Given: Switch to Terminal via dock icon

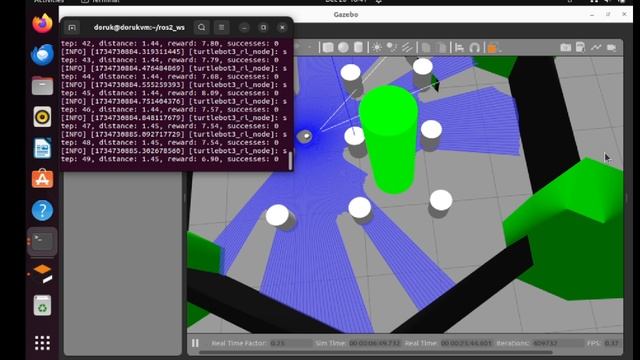Looking at the screenshot, I should [x=42, y=242].
